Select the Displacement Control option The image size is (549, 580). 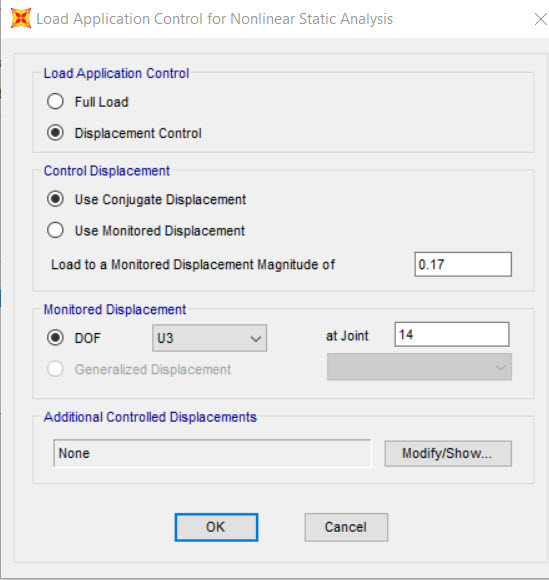coord(55,132)
